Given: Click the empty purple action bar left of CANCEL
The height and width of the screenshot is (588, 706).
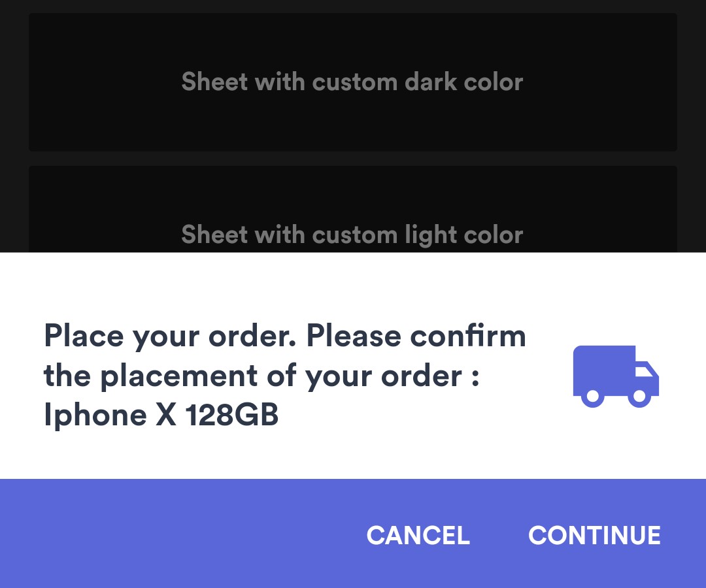Looking at the screenshot, I should click(x=176, y=534).
